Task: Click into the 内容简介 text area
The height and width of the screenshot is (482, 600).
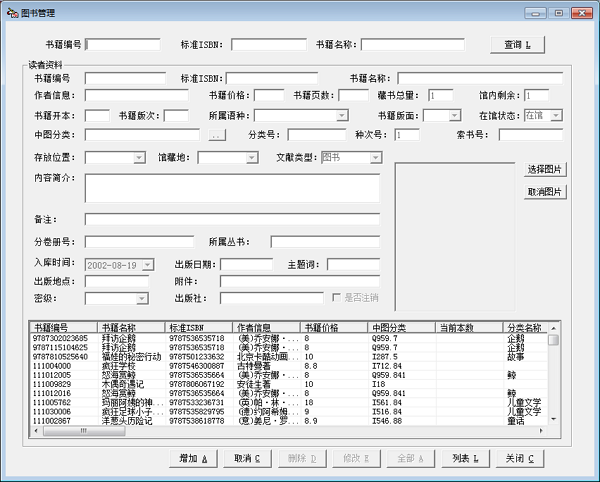Action: point(232,188)
